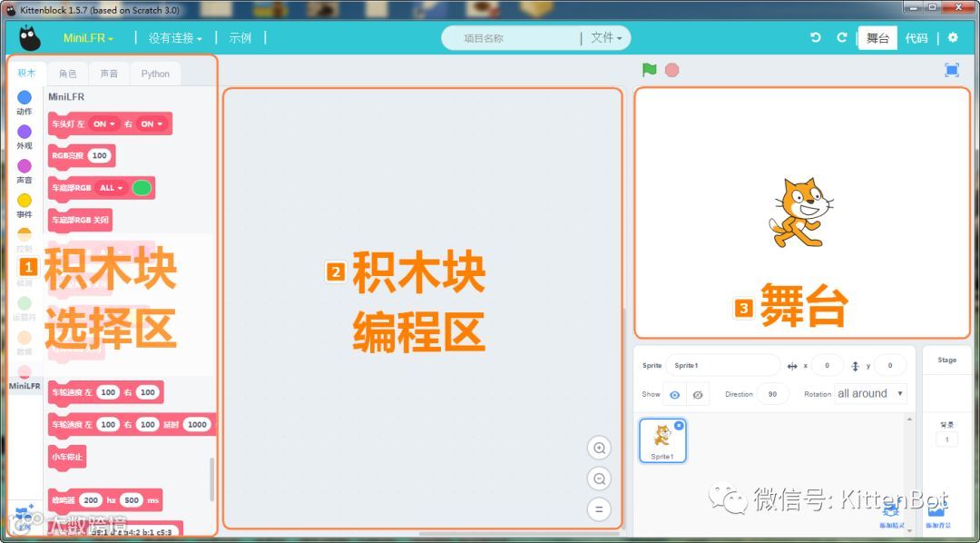Click the 小车停止 block
Screen dimensions: 980x543
pos(67,457)
